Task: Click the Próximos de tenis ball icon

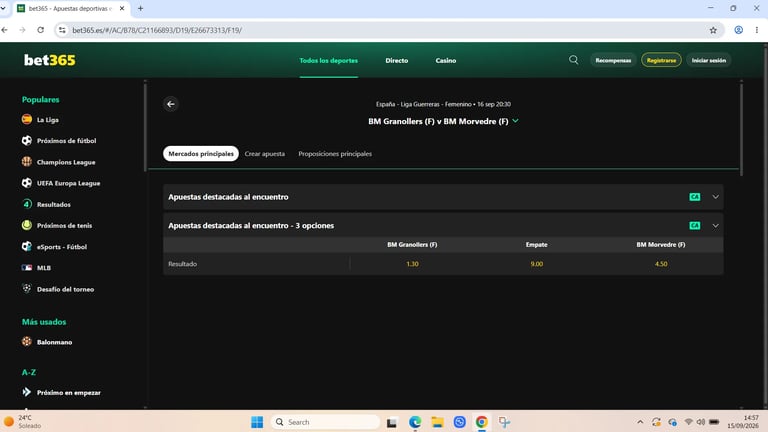Action: [27, 225]
